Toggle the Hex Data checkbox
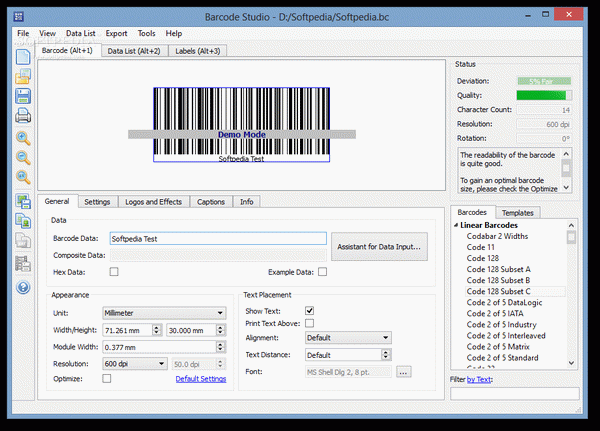This screenshot has height=431, width=600. [114, 272]
